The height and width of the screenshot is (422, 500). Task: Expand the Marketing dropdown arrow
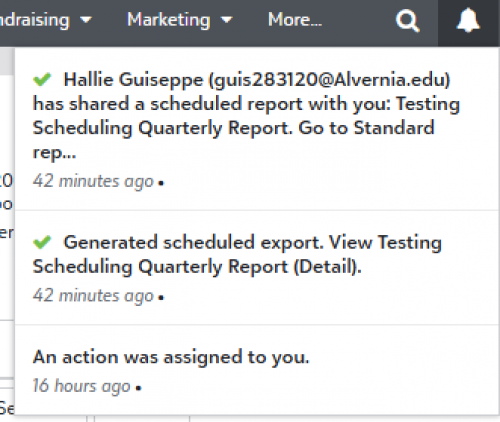point(227,20)
